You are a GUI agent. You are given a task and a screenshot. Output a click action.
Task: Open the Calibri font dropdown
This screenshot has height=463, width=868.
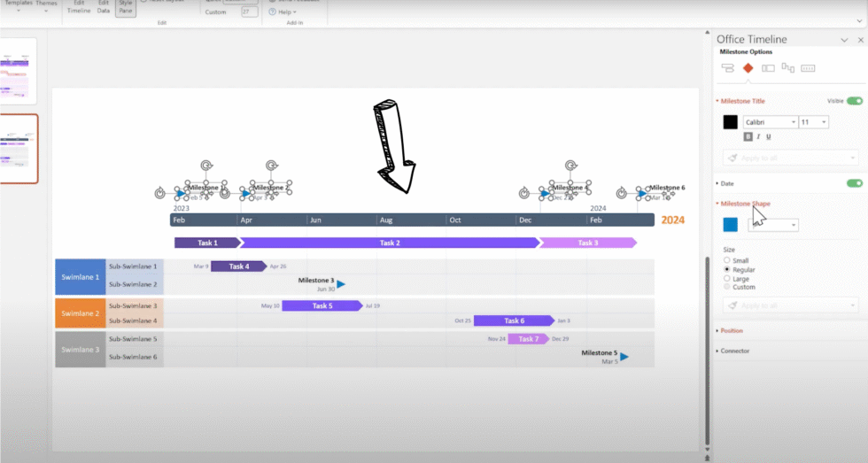[771, 122]
